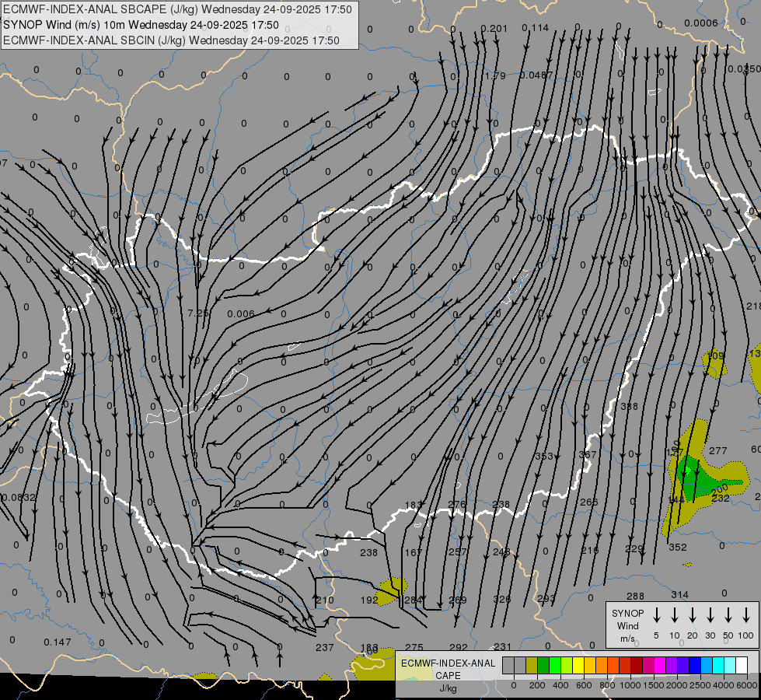This screenshot has height=700, width=761.
Task: Select the SYNOP Wind 10m title line
Action: click(x=141, y=25)
